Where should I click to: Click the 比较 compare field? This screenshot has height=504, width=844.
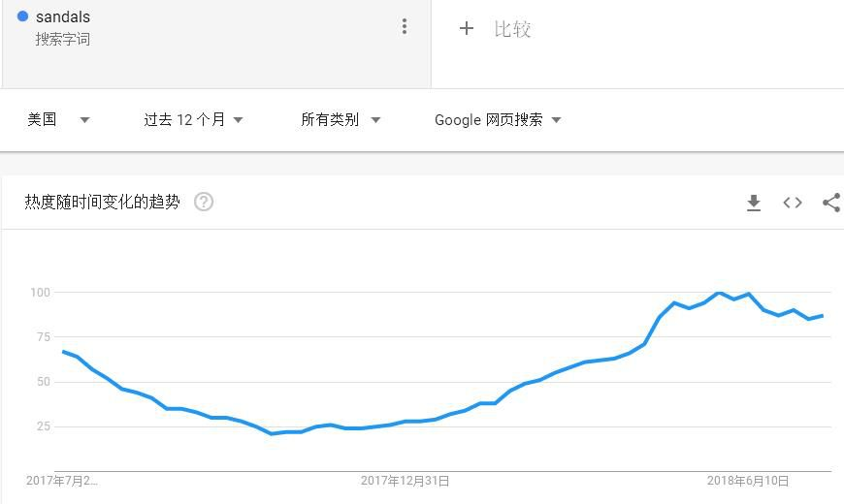[512, 29]
